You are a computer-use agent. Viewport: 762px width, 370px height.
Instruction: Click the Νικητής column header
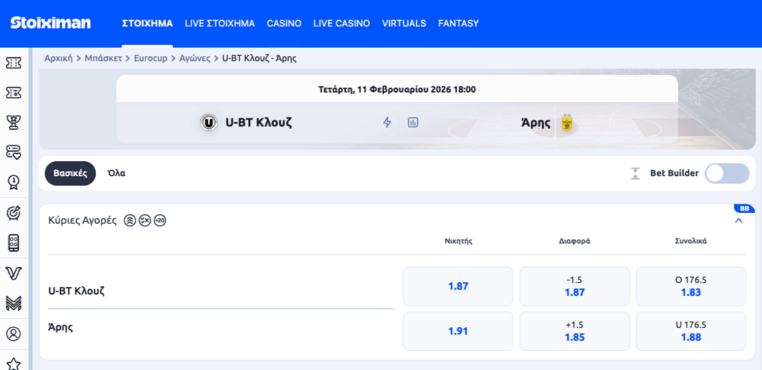pyautogui.click(x=458, y=241)
